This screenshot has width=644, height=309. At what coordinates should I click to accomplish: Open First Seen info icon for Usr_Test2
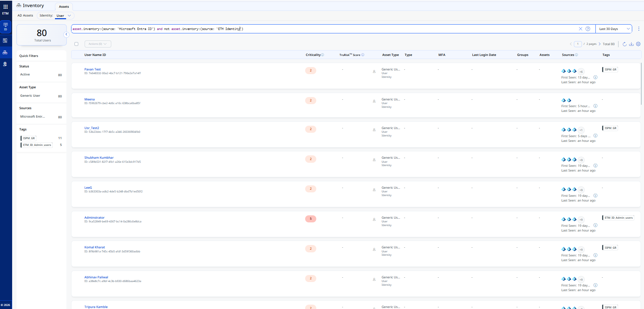[x=595, y=136]
